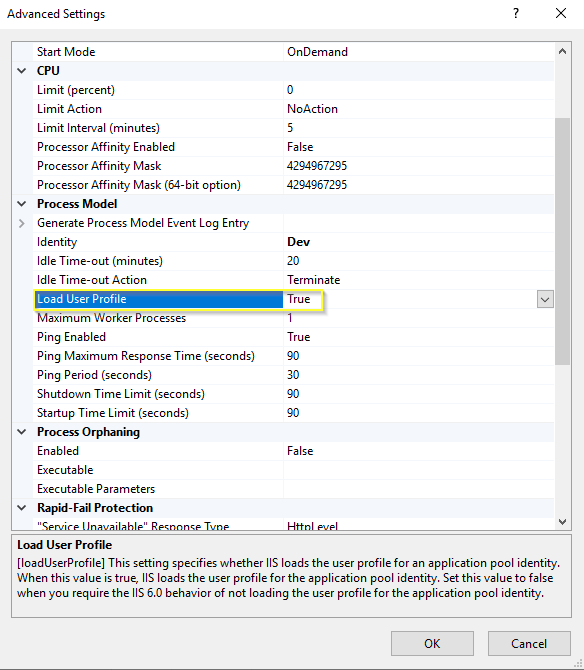Close the Advanced Settings dialog
This screenshot has width=584, height=670.
coord(561,14)
